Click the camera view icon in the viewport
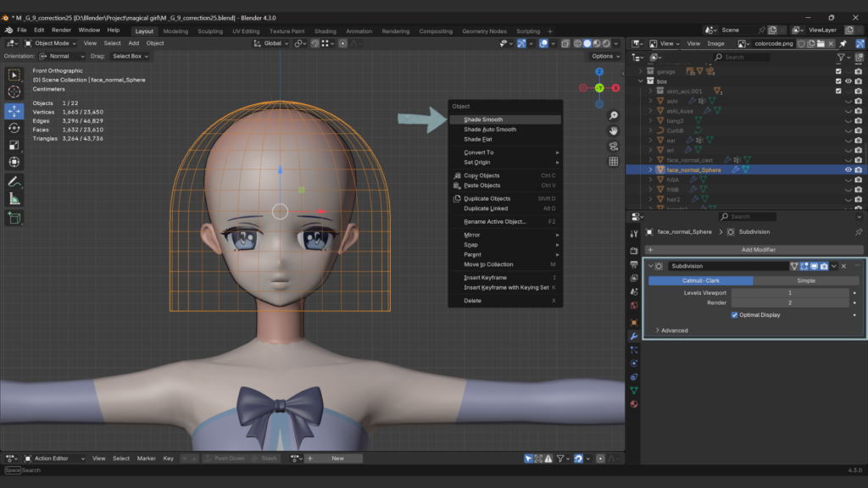Screen dimensions: 868x488 point(612,146)
